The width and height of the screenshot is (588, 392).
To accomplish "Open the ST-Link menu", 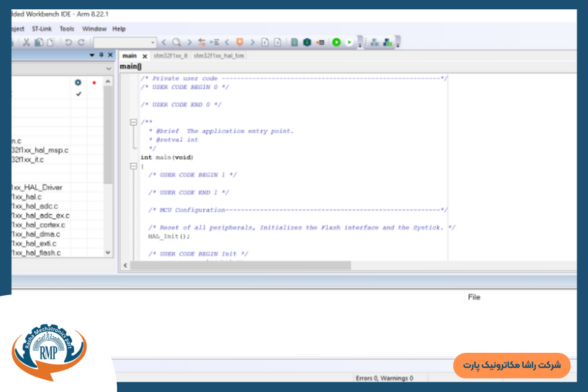I will (x=42, y=29).
